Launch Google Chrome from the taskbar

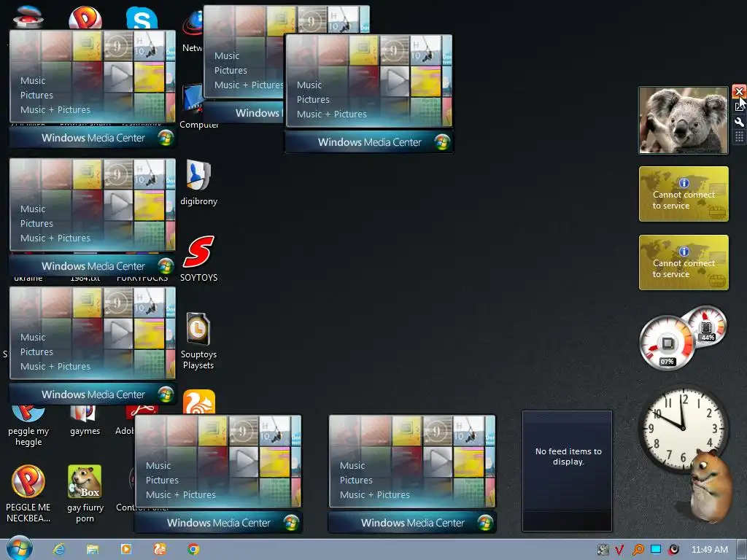(x=193, y=549)
